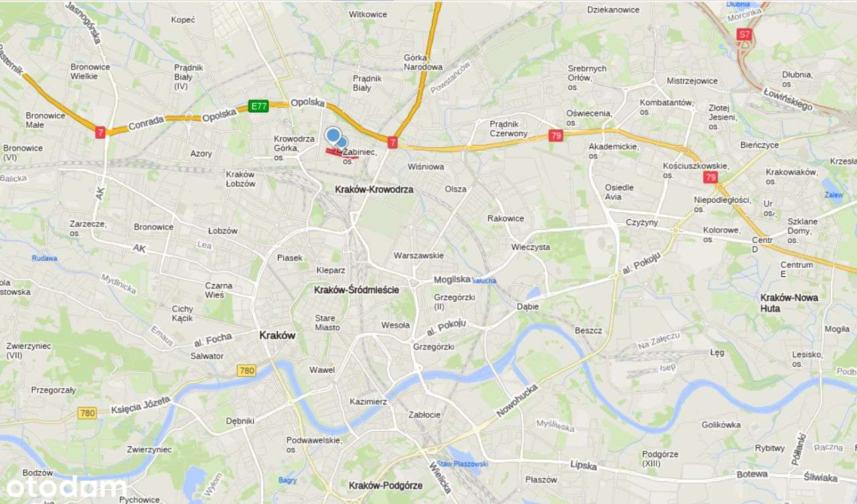The image size is (857, 504).
Task: Click the yellow 780 shield near Salwator
Action: click(x=246, y=370)
